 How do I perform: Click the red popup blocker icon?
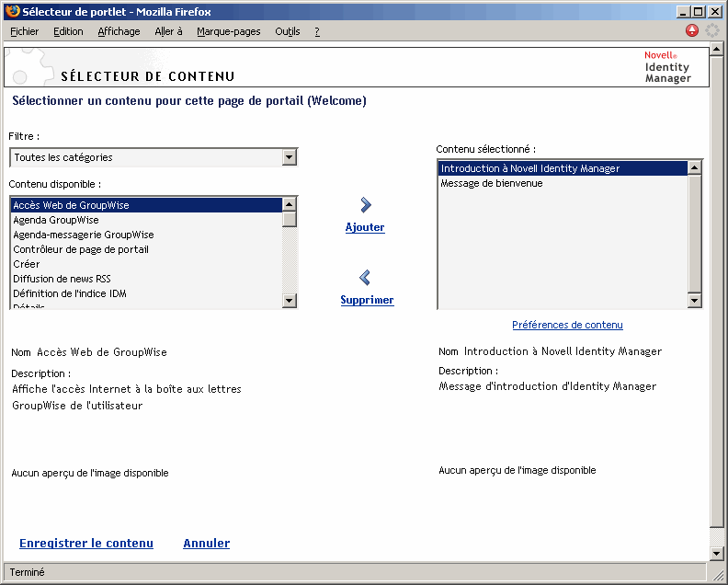[692, 30]
